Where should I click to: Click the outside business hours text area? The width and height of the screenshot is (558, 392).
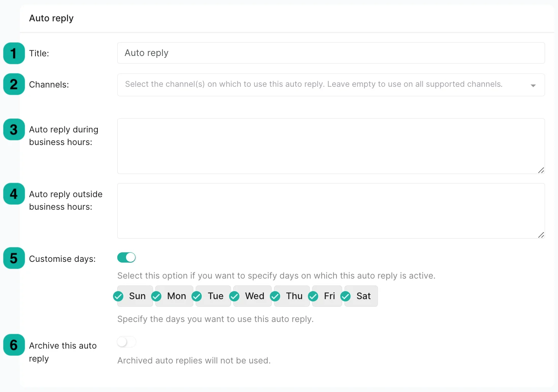[x=331, y=211]
